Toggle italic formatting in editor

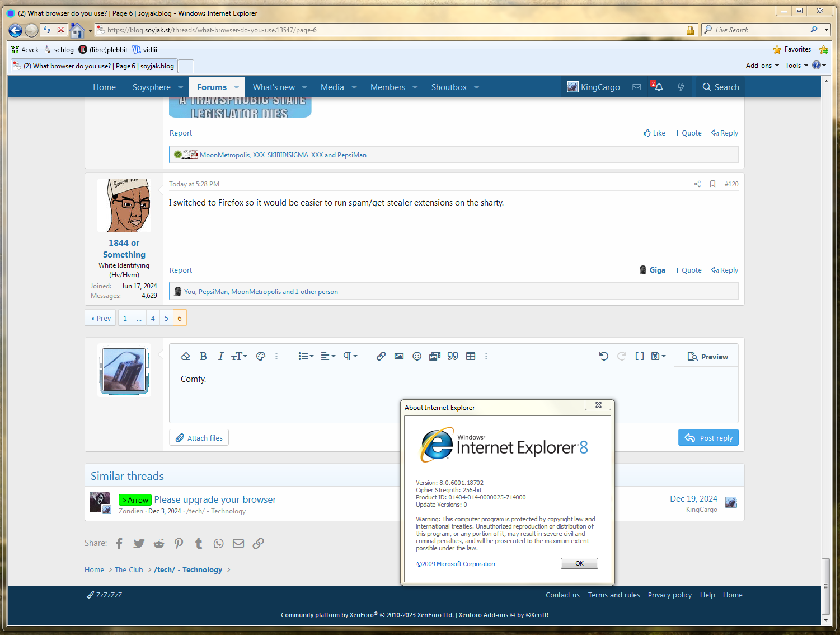220,356
